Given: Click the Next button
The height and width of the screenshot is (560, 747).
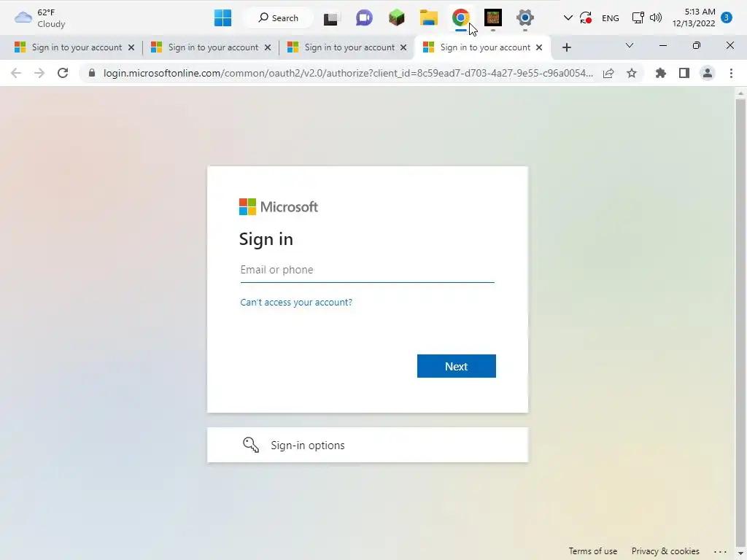Looking at the screenshot, I should [x=457, y=366].
